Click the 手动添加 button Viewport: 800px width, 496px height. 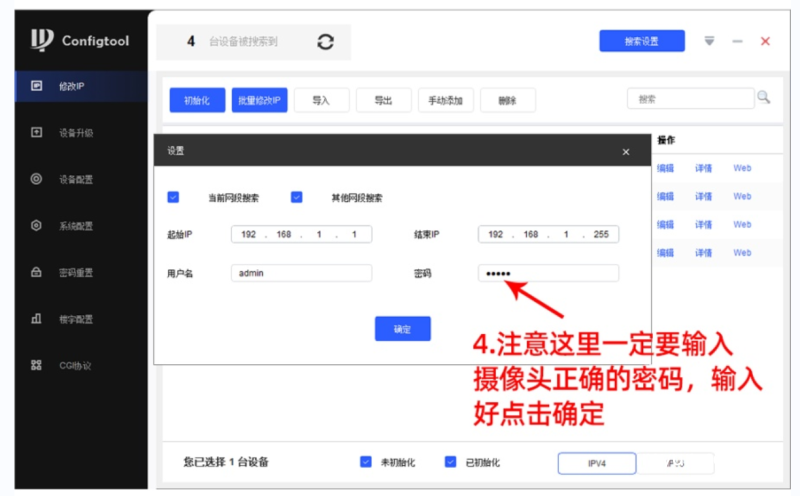pyautogui.click(x=445, y=100)
